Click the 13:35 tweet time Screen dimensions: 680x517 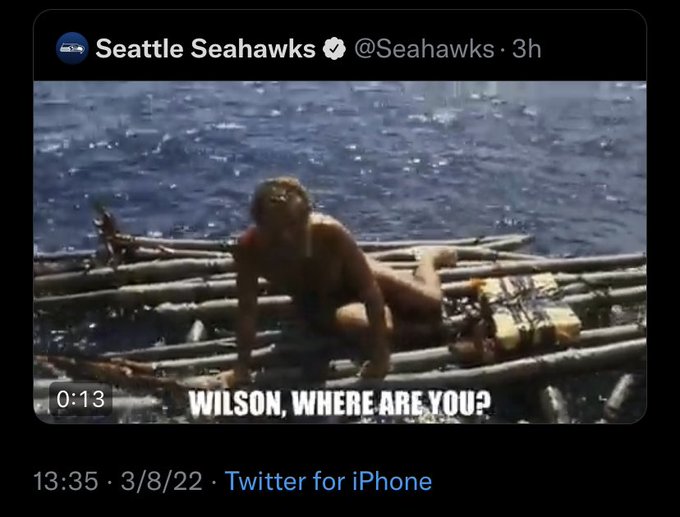(x=65, y=481)
